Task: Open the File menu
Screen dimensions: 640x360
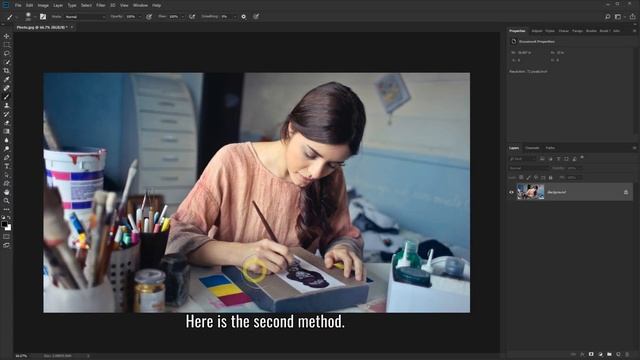Action: click(18, 5)
